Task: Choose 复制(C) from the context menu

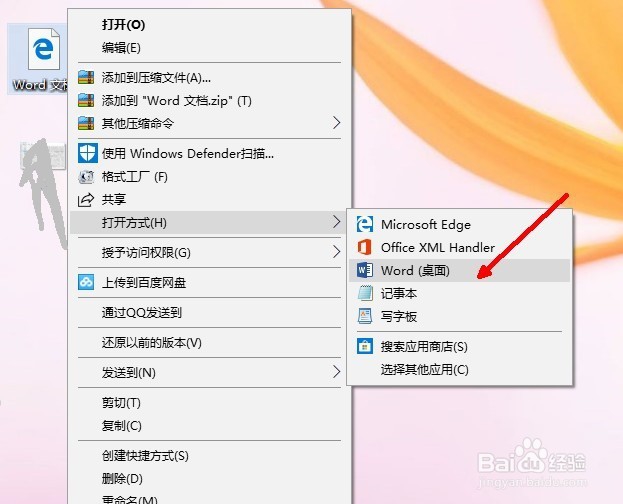Action: point(209,426)
